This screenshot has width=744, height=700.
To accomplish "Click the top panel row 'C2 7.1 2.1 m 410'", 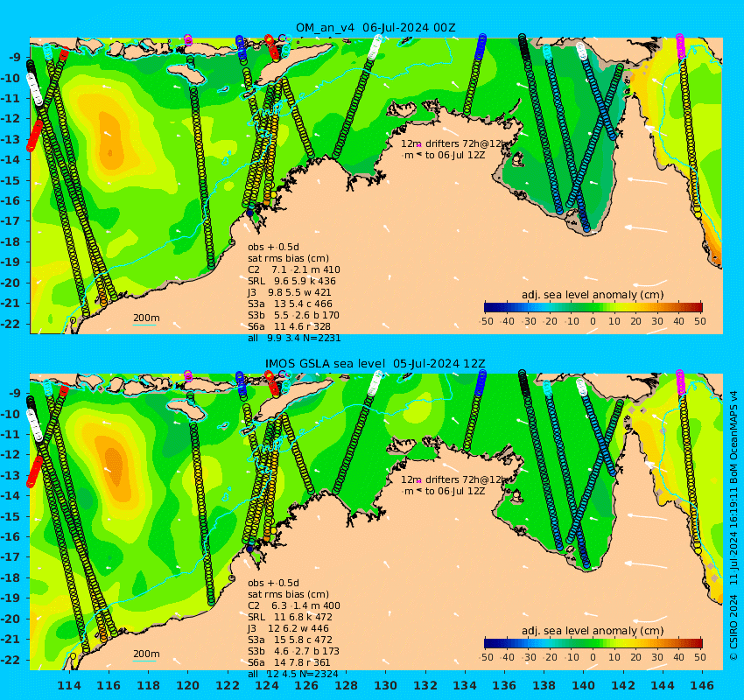I will pos(294,269).
